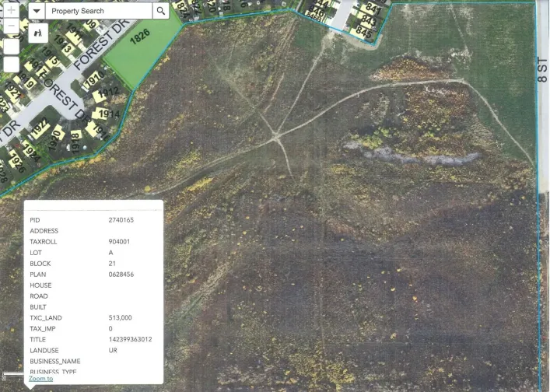
Task: Click the LANDUSE value UR
Action: coord(114,351)
